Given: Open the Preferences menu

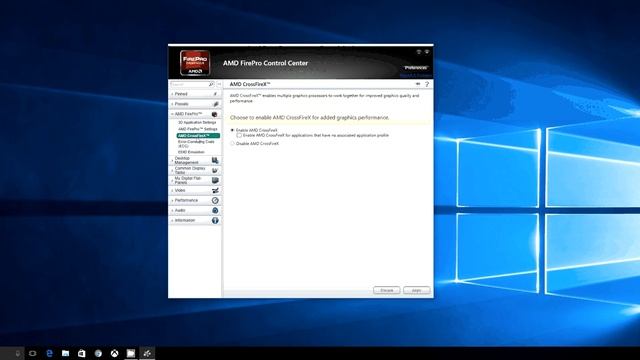Looking at the screenshot, I should (416, 68).
